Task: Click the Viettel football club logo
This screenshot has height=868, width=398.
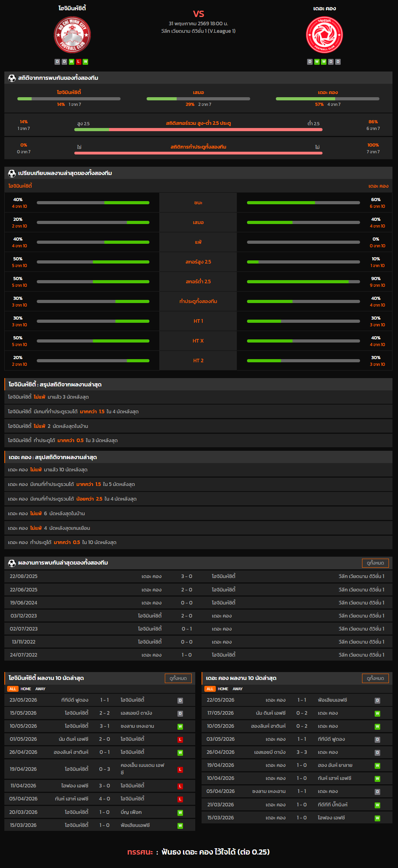Action: (324, 35)
